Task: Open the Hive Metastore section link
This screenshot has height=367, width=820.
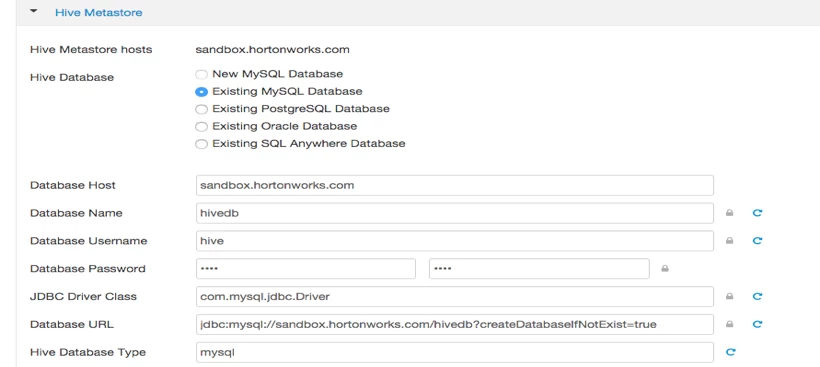Action: (x=99, y=13)
